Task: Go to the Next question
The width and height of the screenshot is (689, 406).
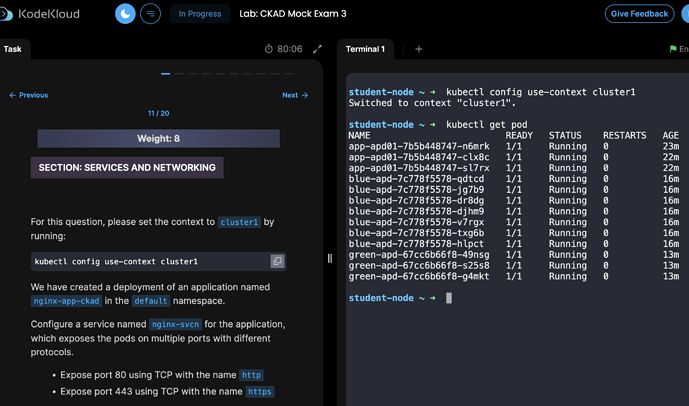Action: coord(295,95)
